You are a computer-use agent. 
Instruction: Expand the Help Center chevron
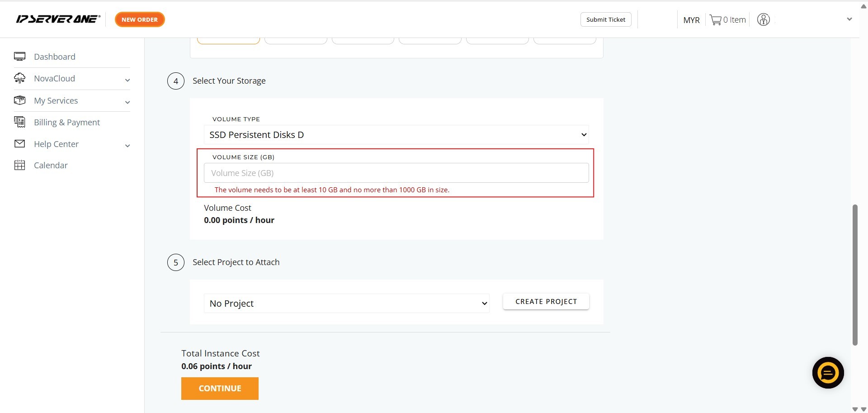127,146
